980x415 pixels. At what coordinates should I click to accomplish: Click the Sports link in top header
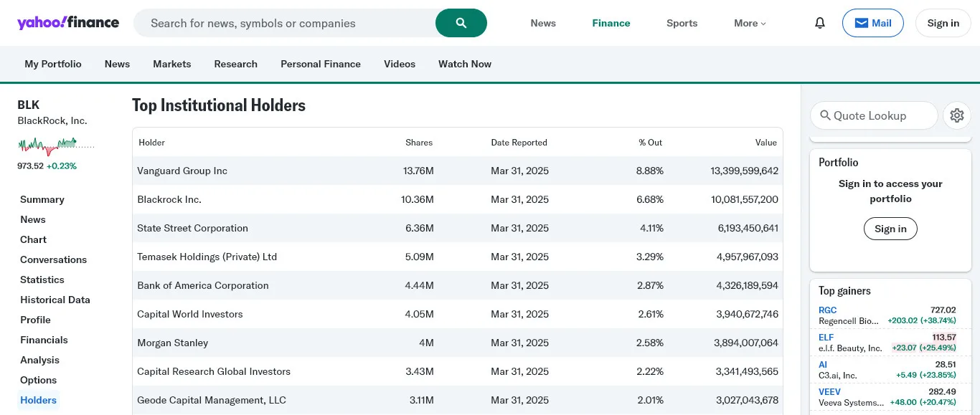(x=682, y=23)
